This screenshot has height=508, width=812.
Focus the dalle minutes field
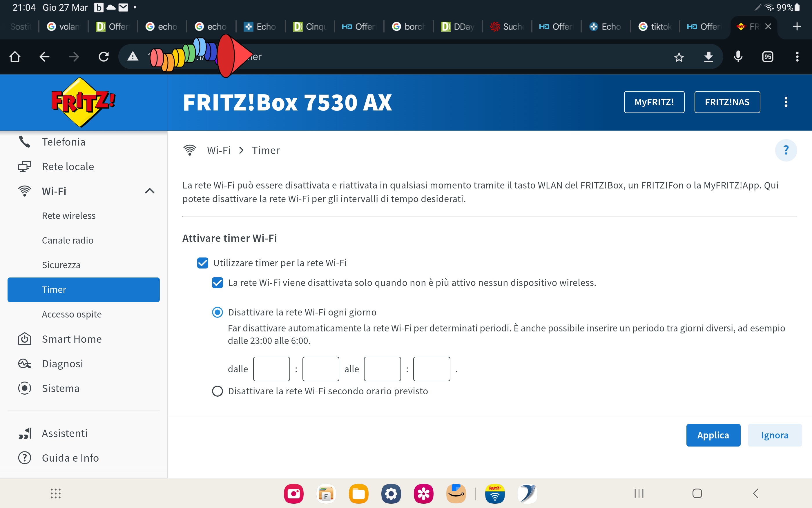(x=320, y=369)
